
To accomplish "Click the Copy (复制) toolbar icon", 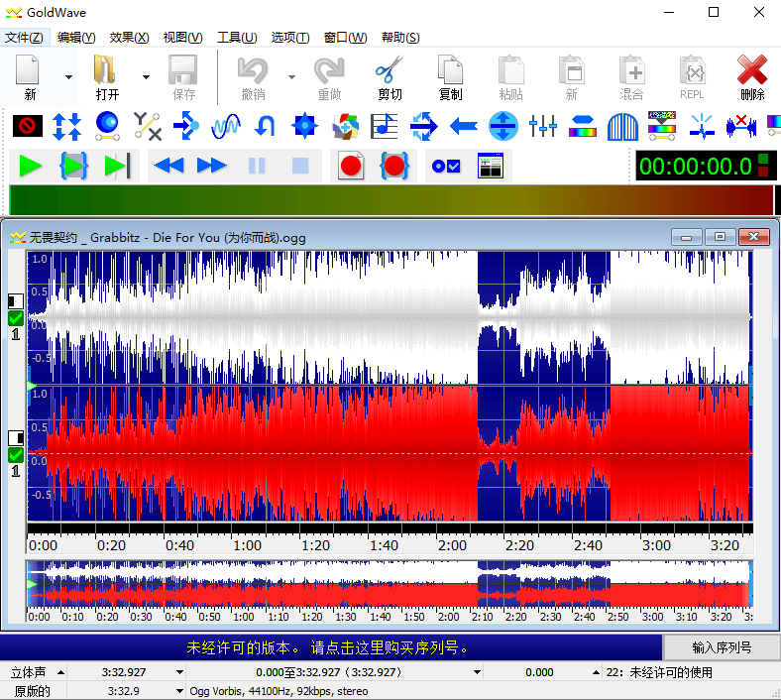I will (x=450, y=77).
